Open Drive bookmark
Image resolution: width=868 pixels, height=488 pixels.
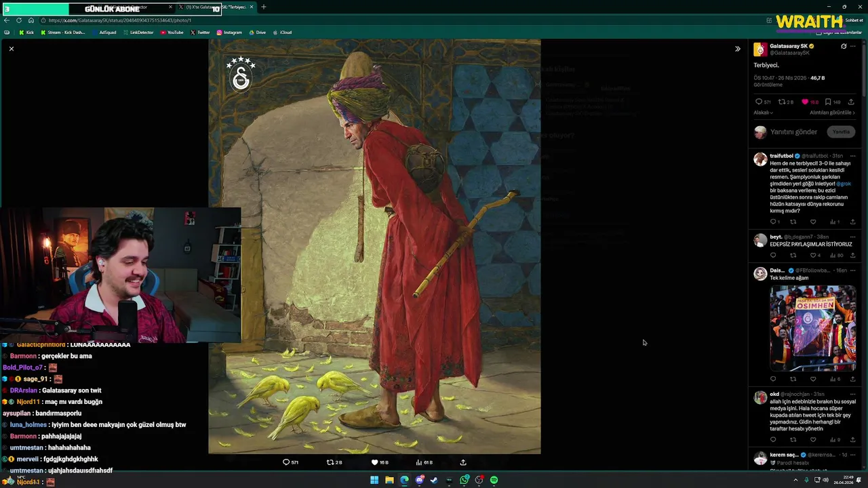click(257, 33)
